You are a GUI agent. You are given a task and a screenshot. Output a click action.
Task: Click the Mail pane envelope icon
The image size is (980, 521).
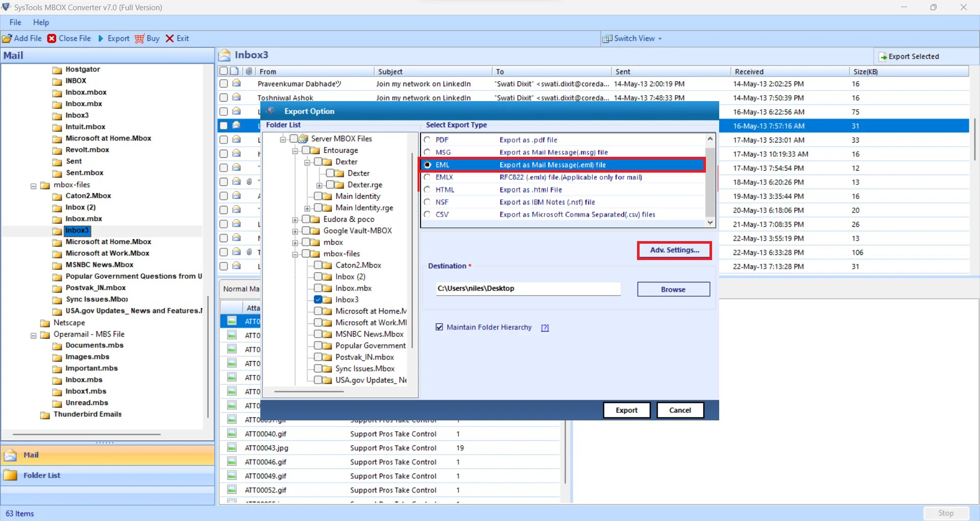(x=10, y=455)
